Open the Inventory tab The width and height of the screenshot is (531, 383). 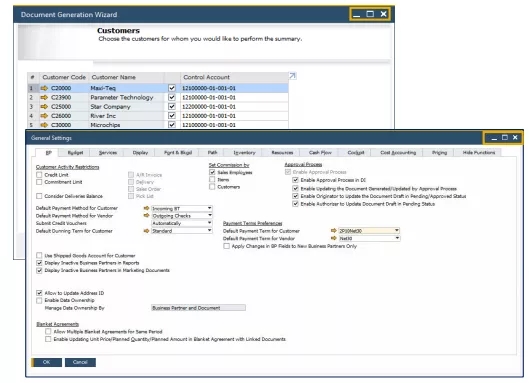(245, 153)
